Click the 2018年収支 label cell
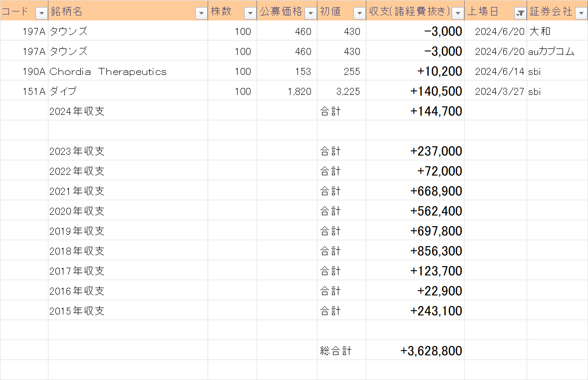The width and height of the screenshot is (588, 380). click(x=128, y=251)
